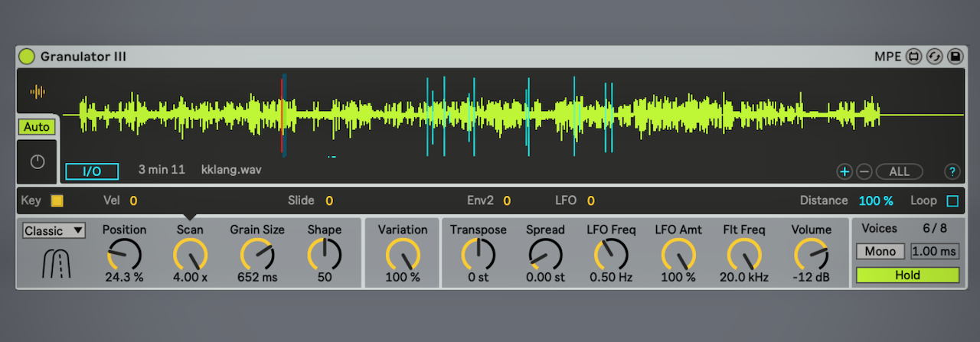The width and height of the screenshot is (980, 342).
Task: Zoom in on waveform with plus icon
Action: 844,171
